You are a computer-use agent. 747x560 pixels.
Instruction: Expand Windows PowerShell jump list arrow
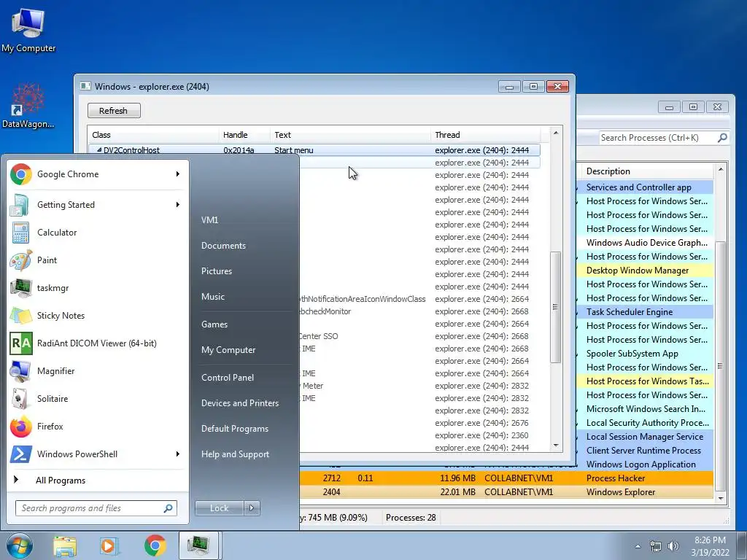tap(178, 454)
